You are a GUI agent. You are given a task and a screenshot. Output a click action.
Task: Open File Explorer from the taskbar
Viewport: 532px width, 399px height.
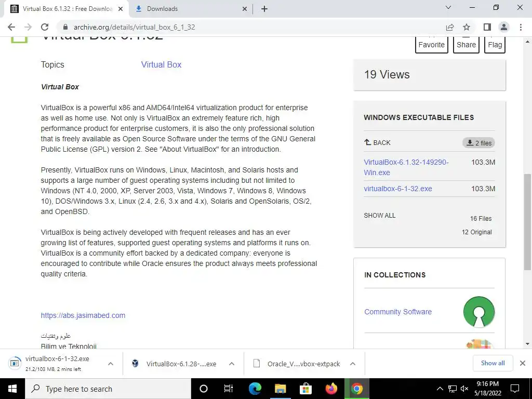tap(280, 389)
